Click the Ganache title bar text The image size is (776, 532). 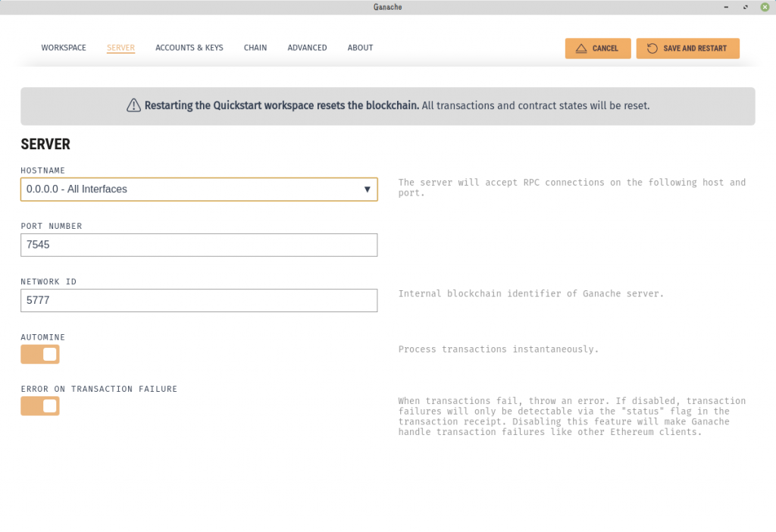tap(387, 7)
